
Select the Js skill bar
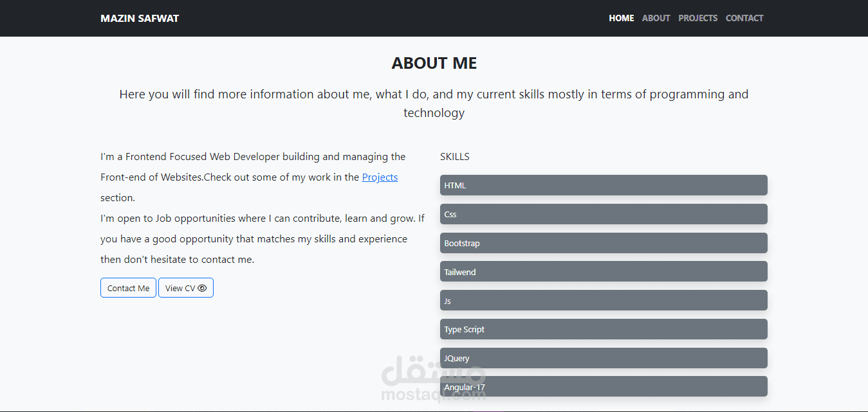point(604,300)
